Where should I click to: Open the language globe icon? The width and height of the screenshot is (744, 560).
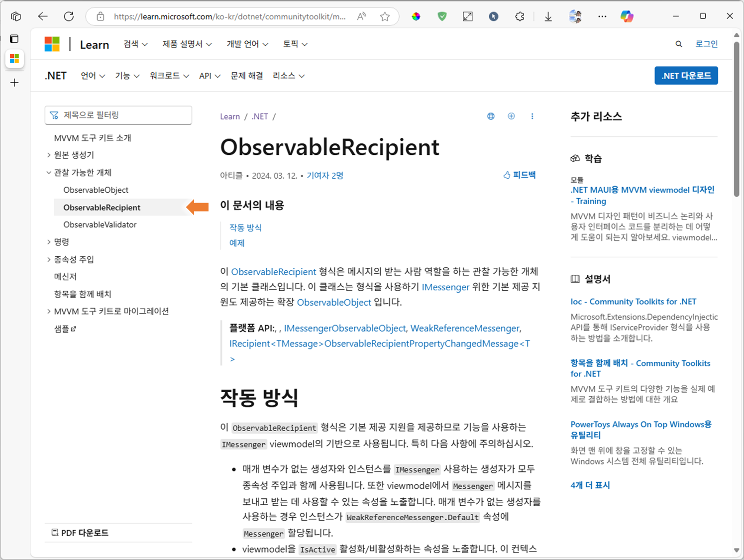point(491,116)
